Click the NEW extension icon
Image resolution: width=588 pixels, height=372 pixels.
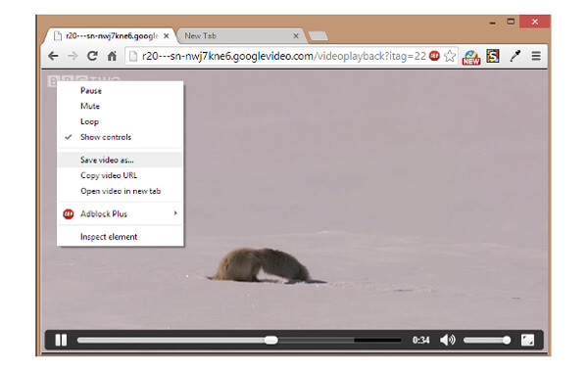tap(471, 57)
